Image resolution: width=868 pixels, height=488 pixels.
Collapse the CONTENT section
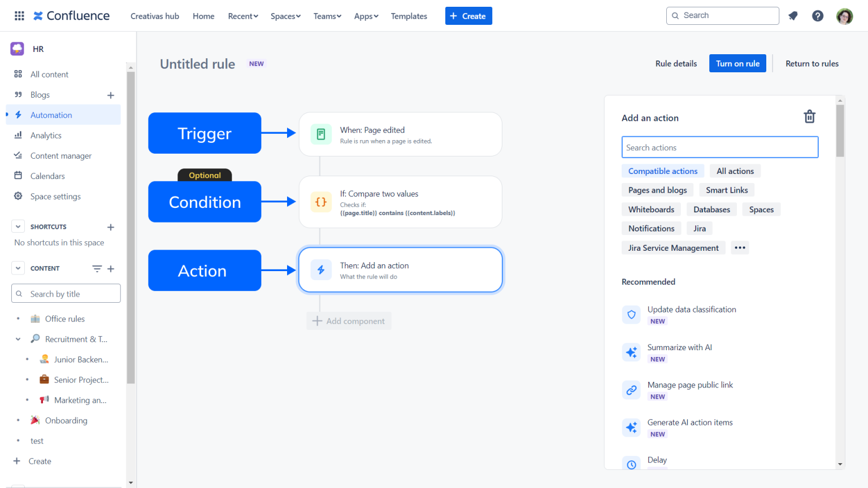(x=18, y=268)
